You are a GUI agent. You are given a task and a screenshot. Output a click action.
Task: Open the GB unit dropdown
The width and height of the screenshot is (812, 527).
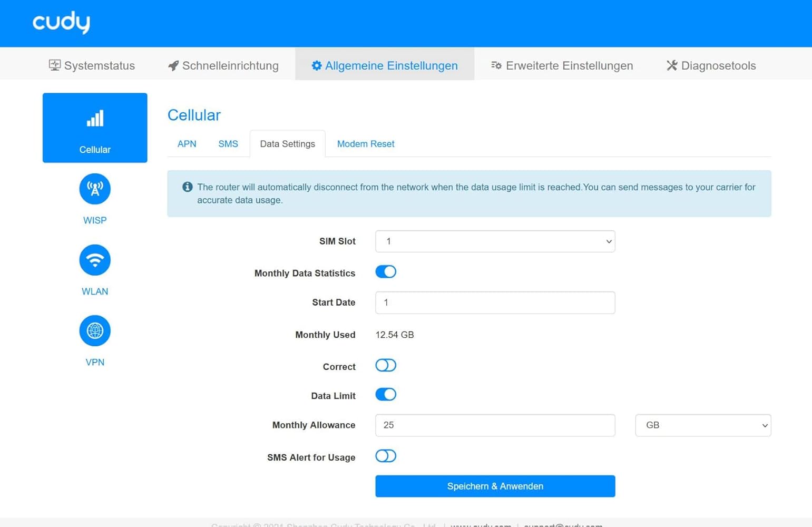point(702,425)
